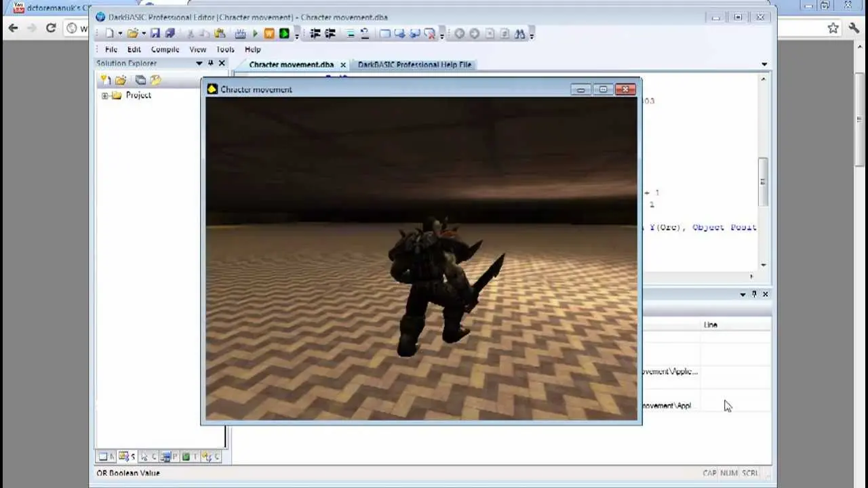Open the Solution Explorer panel dropdown arrow
The width and height of the screenshot is (868, 488).
click(x=199, y=63)
